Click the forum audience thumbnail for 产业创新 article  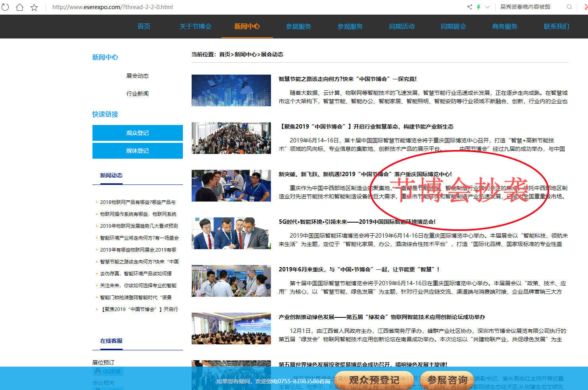(231, 329)
